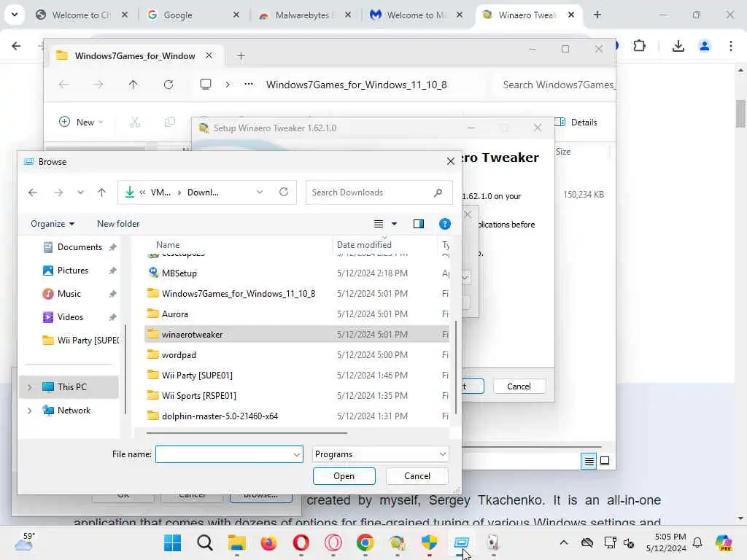Image resolution: width=747 pixels, height=560 pixels.
Task: Show hidden system tray icons
Action: tap(564, 542)
